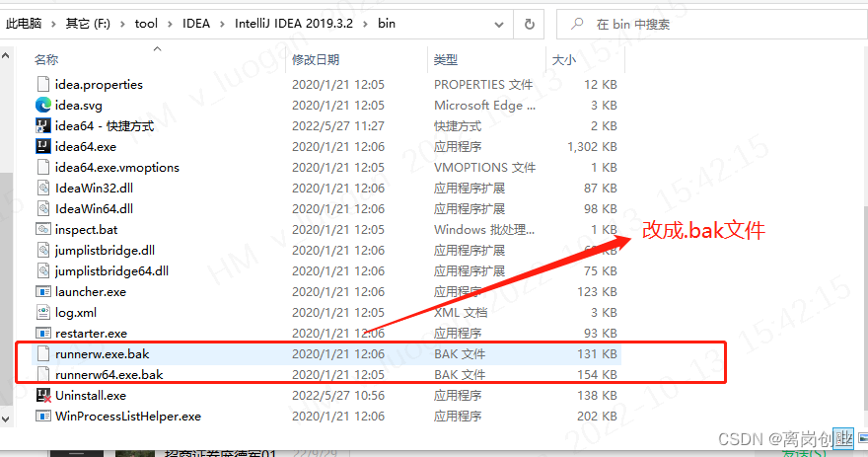Click the IdeaWin64.dll file icon
This screenshot has height=457, width=868.
pyautogui.click(x=43, y=209)
